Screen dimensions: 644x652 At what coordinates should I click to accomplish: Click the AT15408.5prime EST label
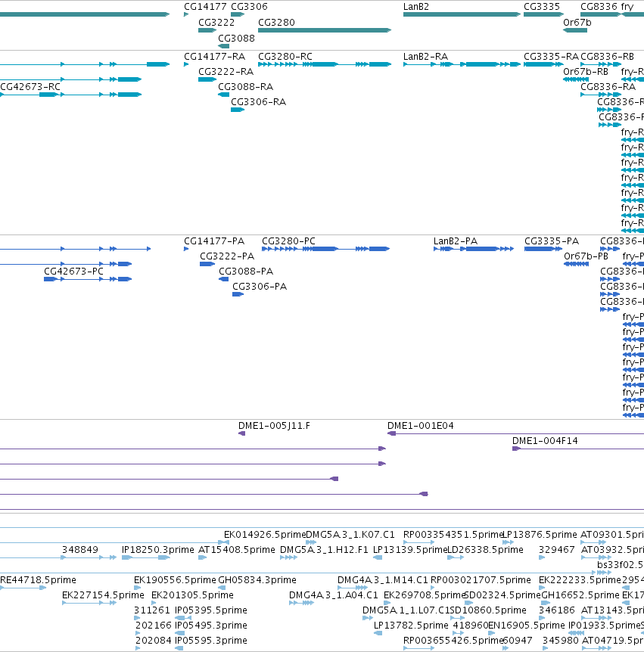(x=237, y=550)
